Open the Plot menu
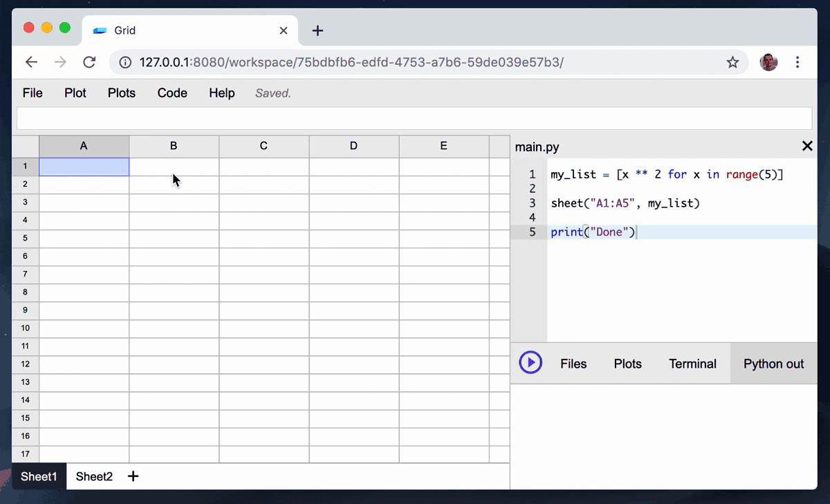 point(75,93)
